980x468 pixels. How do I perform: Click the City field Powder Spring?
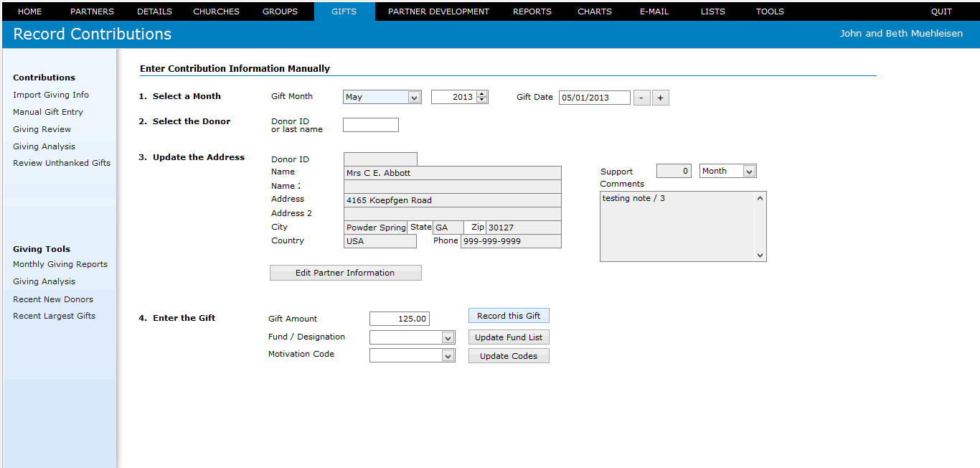point(376,228)
